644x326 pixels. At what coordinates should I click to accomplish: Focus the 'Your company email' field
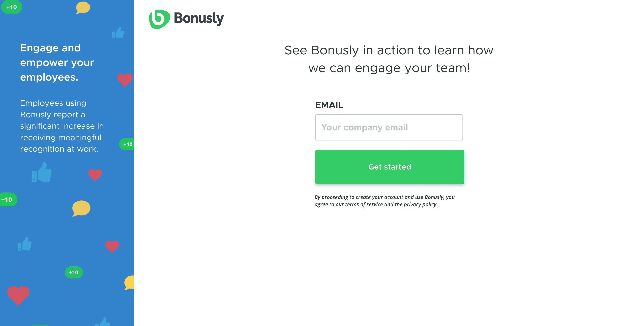pos(389,127)
